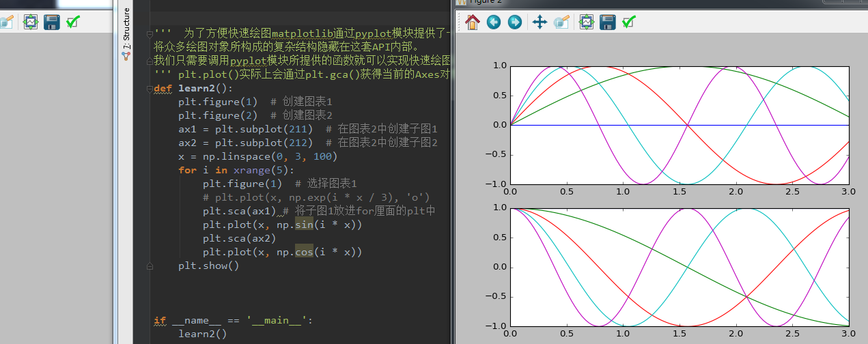Click the commented 'np.exp(i * x / 3)' line
This screenshot has width=868, height=344.
(316, 198)
